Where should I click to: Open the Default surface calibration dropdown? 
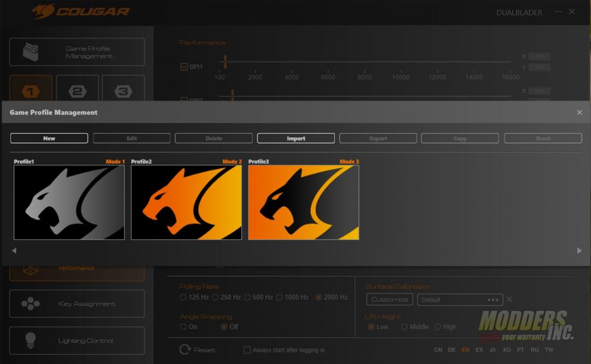pyautogui.click(x=460, y=299)
